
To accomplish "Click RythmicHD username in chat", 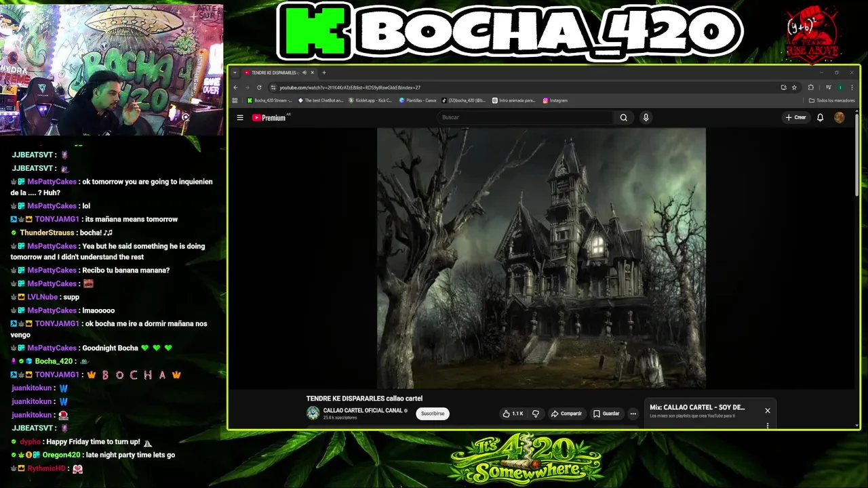I will click(47, 468).
